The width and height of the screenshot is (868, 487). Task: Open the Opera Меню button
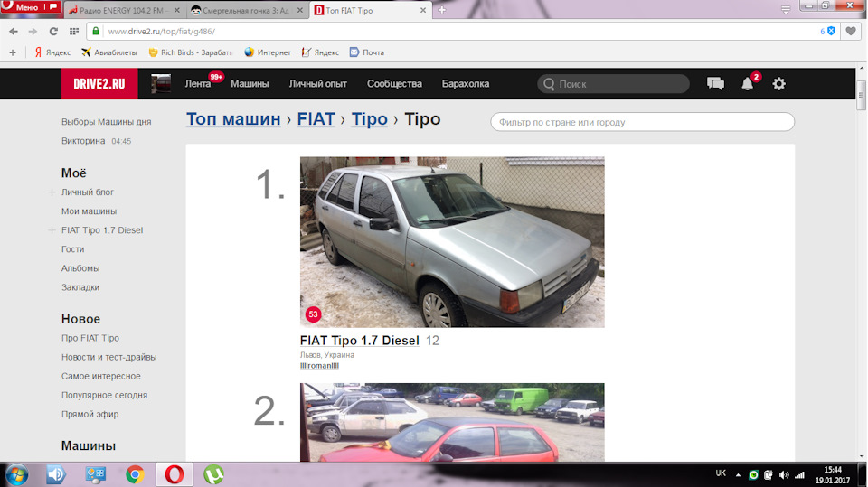(x=31, y=7)
